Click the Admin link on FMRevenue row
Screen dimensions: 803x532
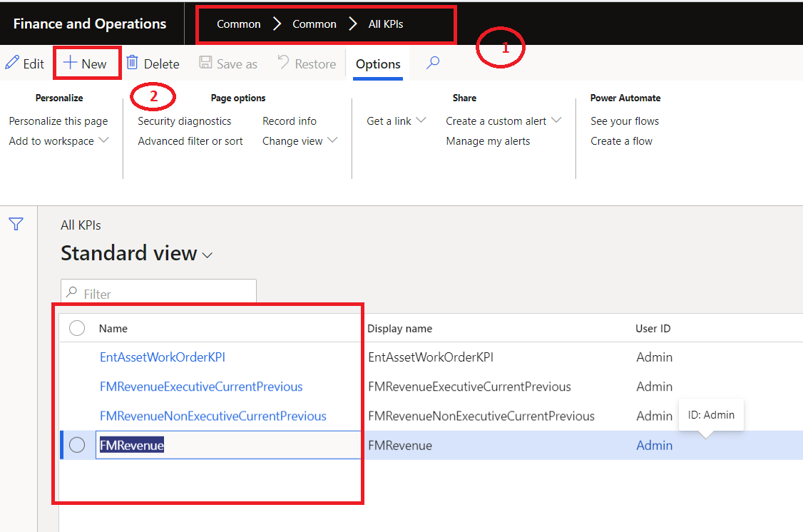click(x=654, y=444)
